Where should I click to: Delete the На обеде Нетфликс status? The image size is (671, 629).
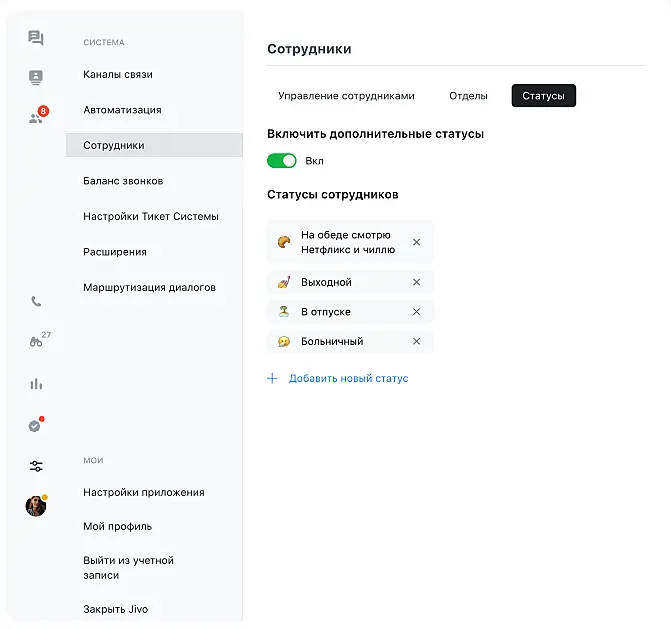pos(417,242)
